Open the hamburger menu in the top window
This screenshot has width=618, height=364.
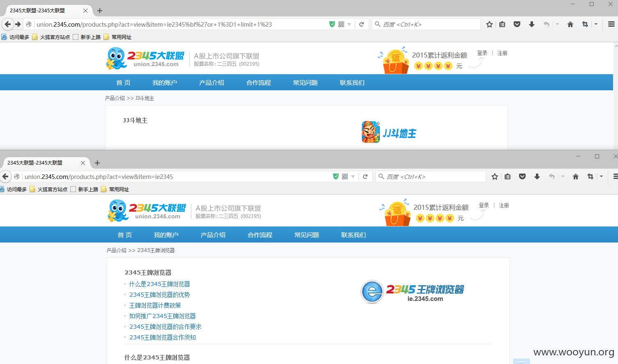[611, 24]
